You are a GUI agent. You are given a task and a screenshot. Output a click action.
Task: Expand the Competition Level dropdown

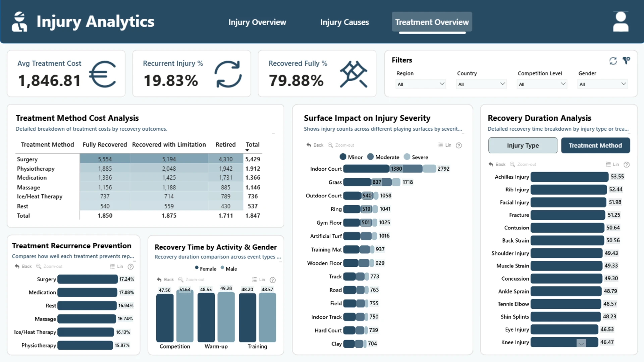pos(542,84)
